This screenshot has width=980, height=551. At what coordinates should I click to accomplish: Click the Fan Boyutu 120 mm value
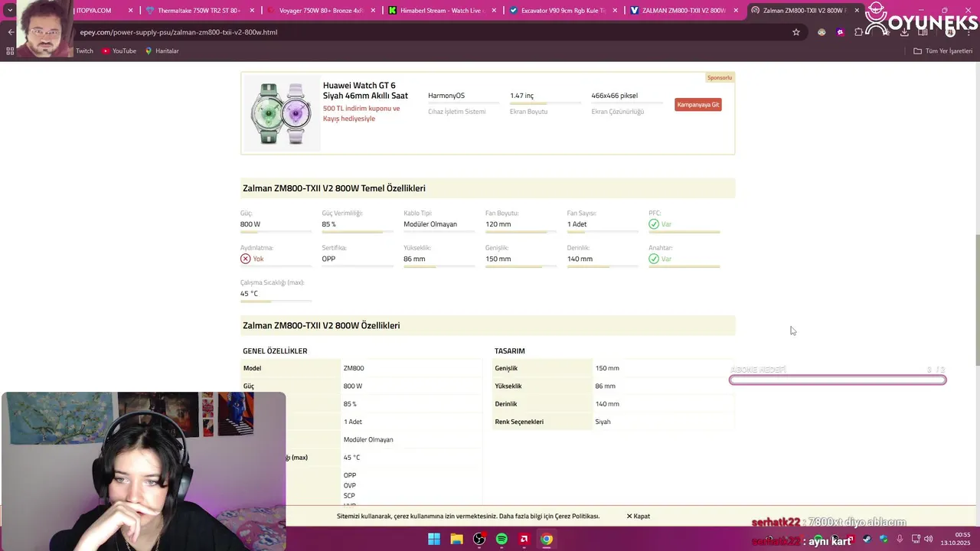point(498,224)
